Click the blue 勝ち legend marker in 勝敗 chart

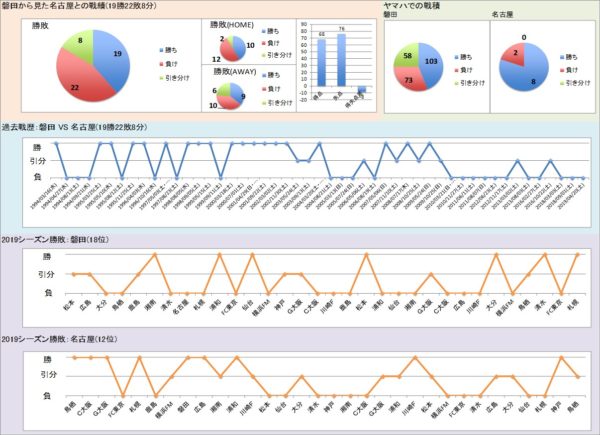162,47
